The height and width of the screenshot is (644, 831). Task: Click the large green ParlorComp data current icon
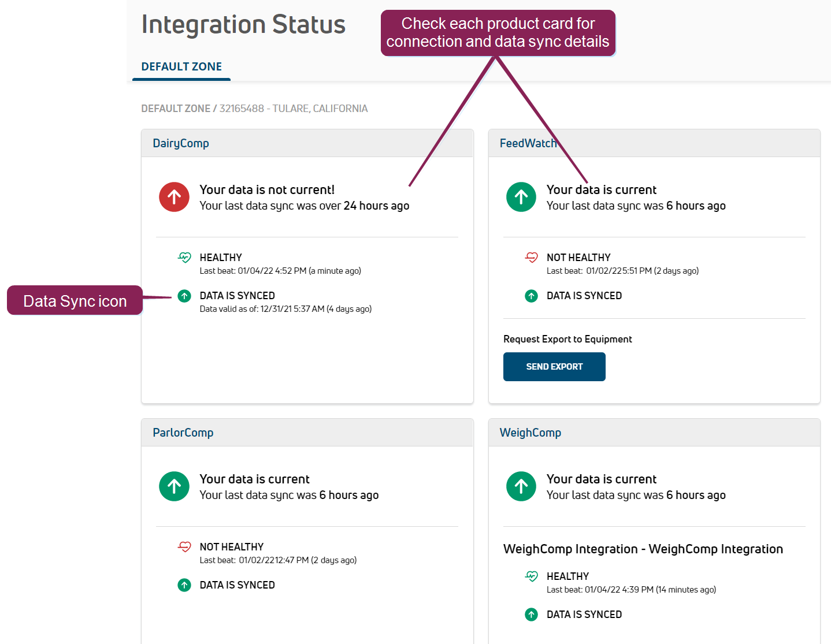pyautogui.click(x=174, y=487)
